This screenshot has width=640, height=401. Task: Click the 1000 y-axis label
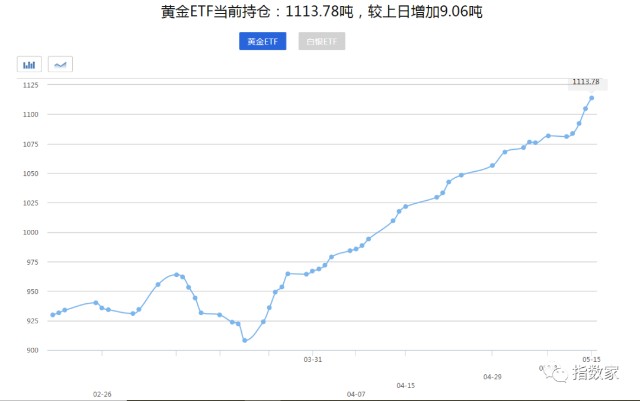pos(30,232)
